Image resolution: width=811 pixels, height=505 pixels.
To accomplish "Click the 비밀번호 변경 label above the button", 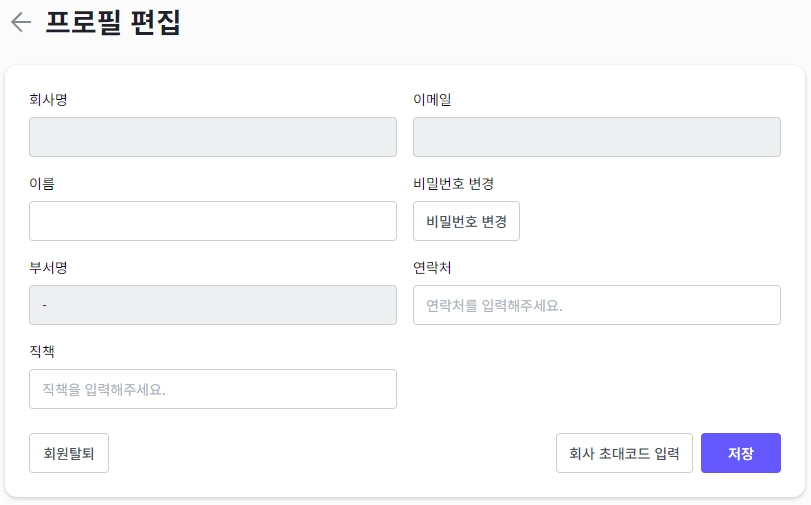I will 453,184.
